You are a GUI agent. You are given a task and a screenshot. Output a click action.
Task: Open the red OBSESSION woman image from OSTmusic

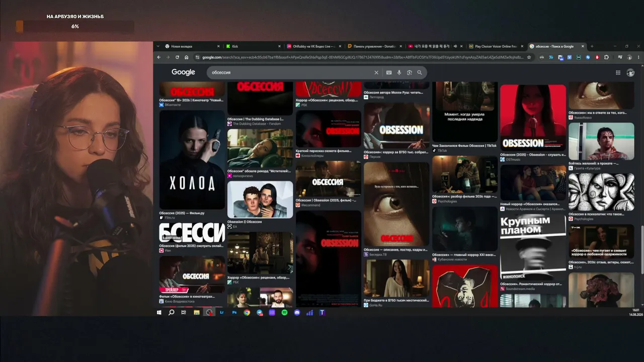[x=533, y=118]
